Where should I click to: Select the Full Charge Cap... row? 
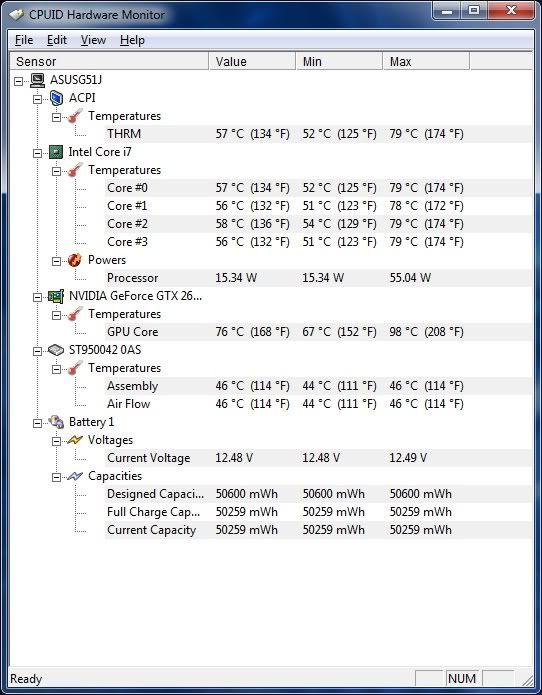pyautogui.click(x=318, y=512)
